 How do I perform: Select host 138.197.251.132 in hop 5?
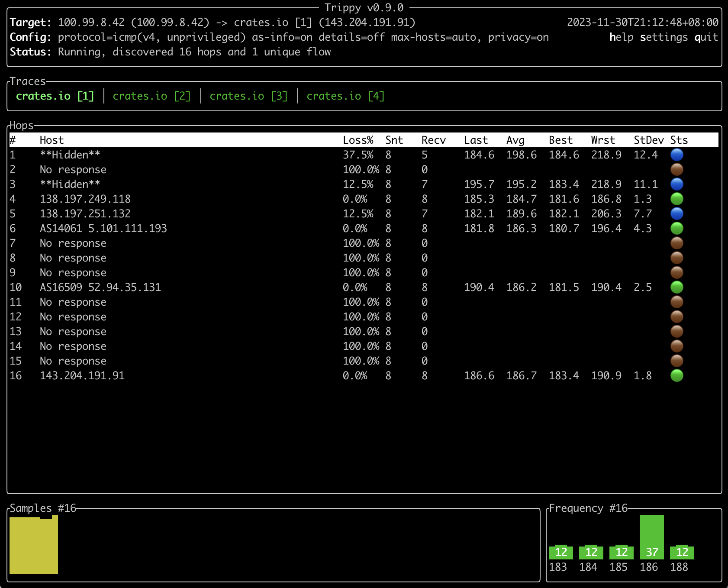coord(85,214)
